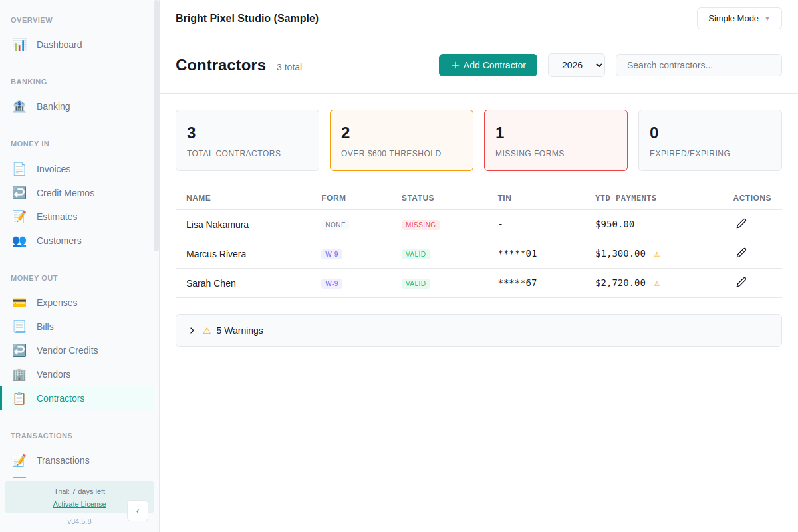Click the Add Contractor button
The image size is (798, 532).
pos(488,65)
